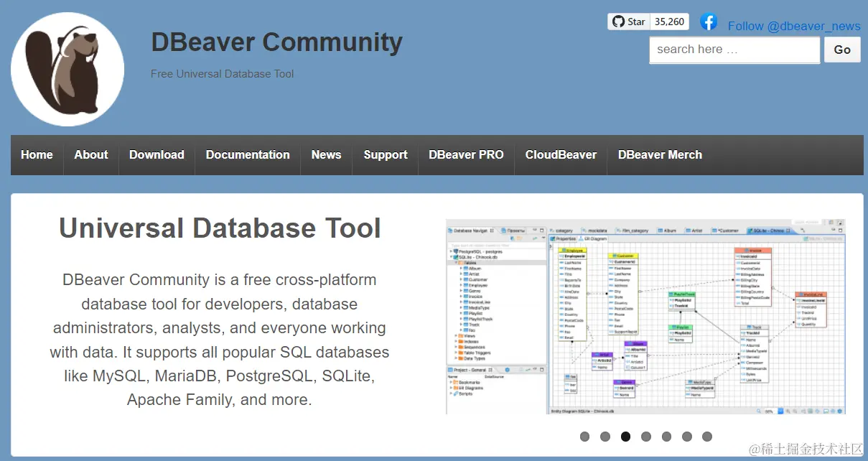Screen dimensions: 868x461
Task: Open the CloudBeaver menu item
Action: [561, 155]
